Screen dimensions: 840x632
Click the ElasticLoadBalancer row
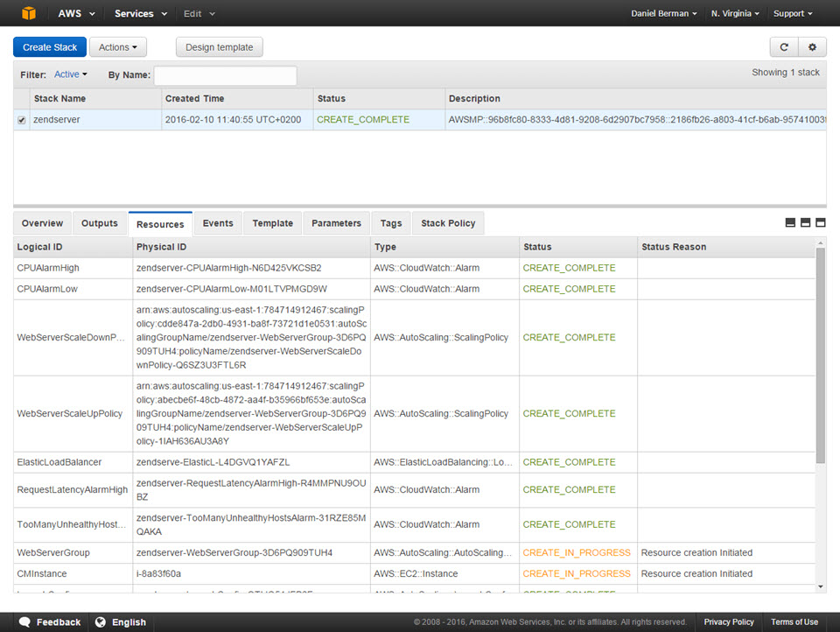[x=414, y=462]
